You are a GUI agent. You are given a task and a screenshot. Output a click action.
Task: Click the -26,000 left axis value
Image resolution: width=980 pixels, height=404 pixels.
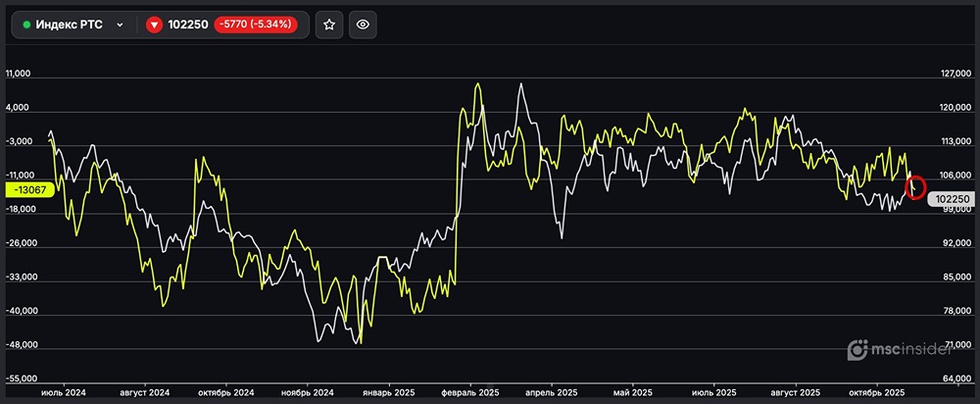point(21,243)
